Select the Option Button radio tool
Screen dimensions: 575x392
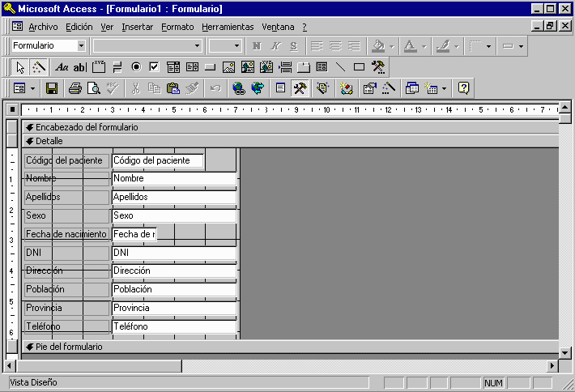coord(136,67)
